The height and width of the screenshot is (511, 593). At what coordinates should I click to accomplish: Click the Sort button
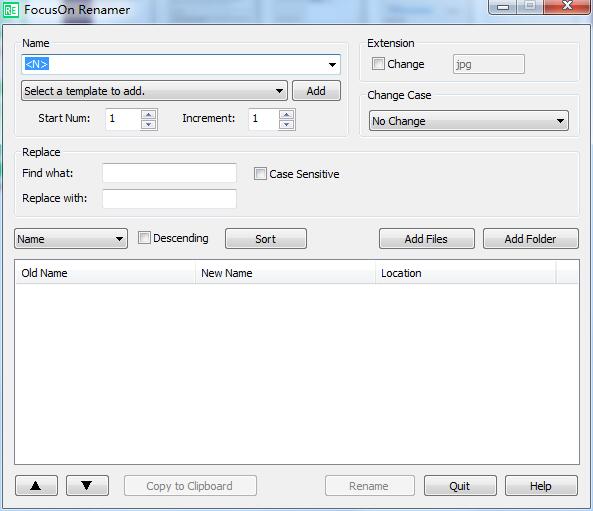pos(265,239)
